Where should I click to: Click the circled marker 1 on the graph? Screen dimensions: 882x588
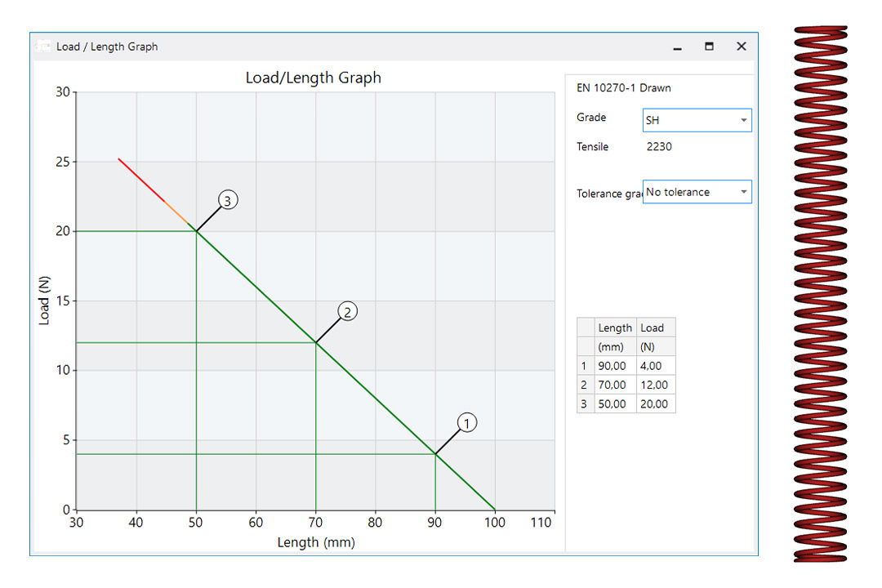(466, 423)
